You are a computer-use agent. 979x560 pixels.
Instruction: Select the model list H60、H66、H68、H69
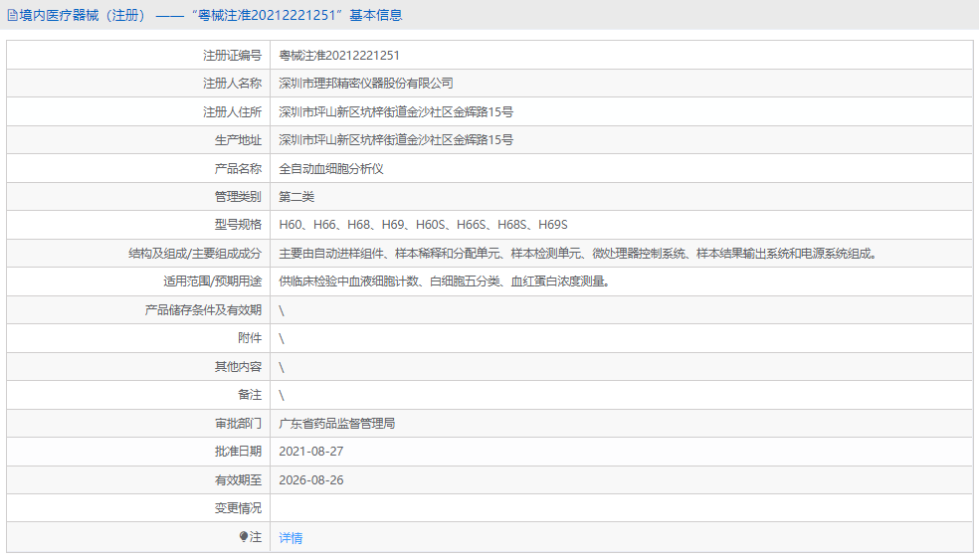click(x=423, y=225)
